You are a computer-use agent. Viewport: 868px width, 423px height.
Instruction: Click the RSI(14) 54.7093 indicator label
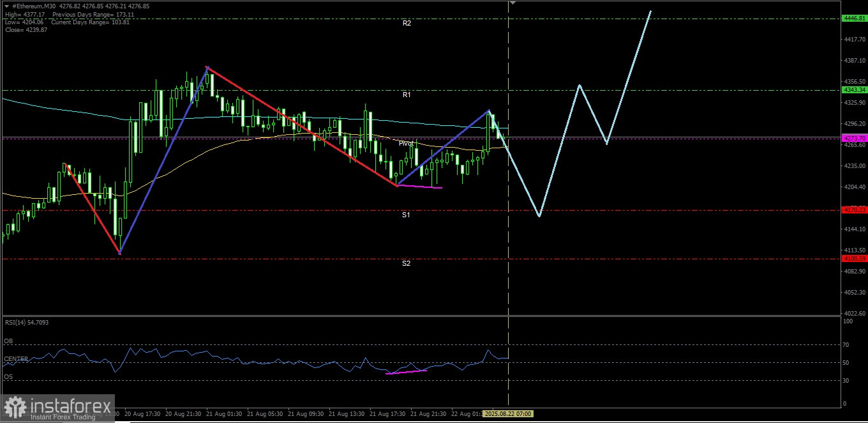click(26, 323)
